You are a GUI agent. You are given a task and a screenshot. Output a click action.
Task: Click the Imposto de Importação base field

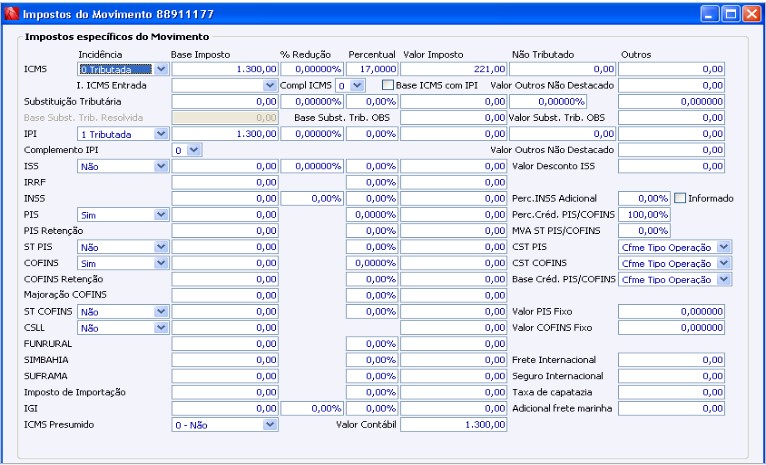tap(225, 392)
